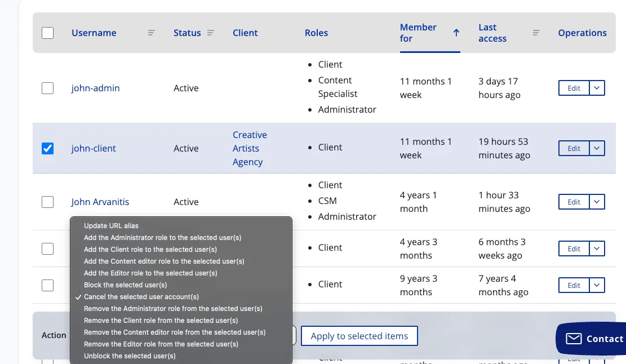Choose Block the selected user(s)
This screenshot has width=626, height=364.
[x=181, y=285]
